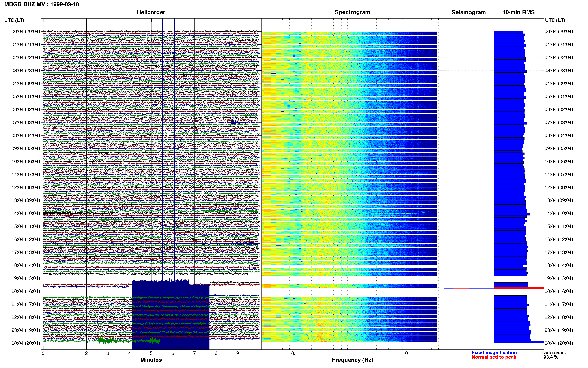Click left time label 10:04 (06:04)
588x368 pixels.
pyautogui.click(x=26, y=161)
